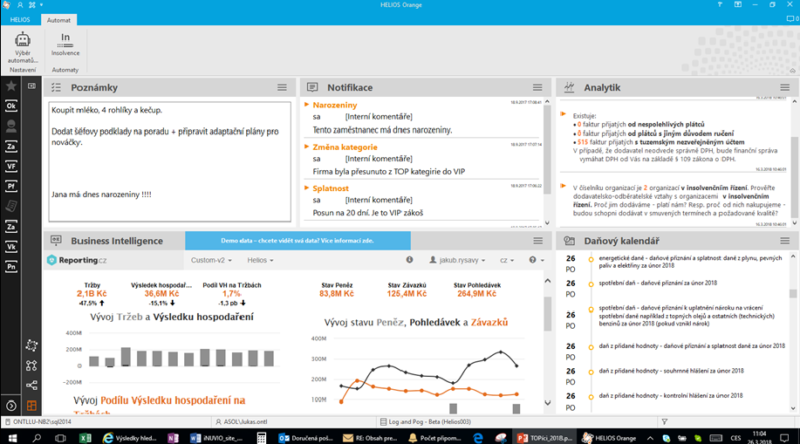Screen dimensions: 800x444
Task: Click the Poznámky checklist panel icon
Action: pyautogui.click(x=56, y=88)
